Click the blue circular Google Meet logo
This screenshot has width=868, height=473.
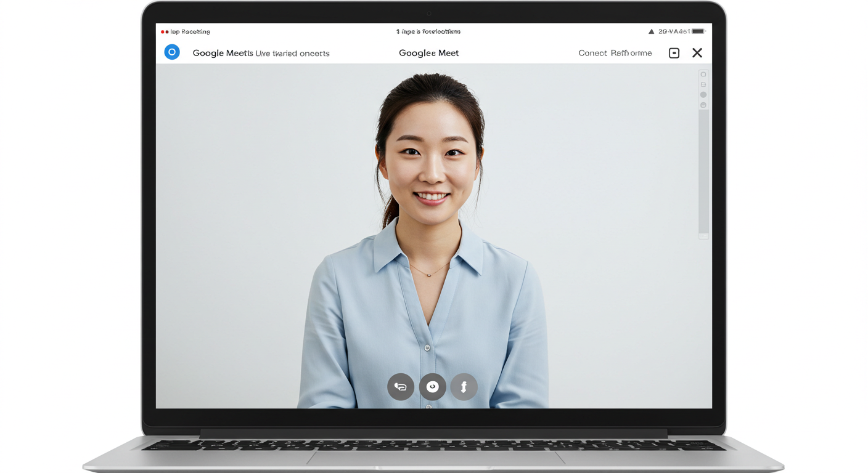[172, 52]
